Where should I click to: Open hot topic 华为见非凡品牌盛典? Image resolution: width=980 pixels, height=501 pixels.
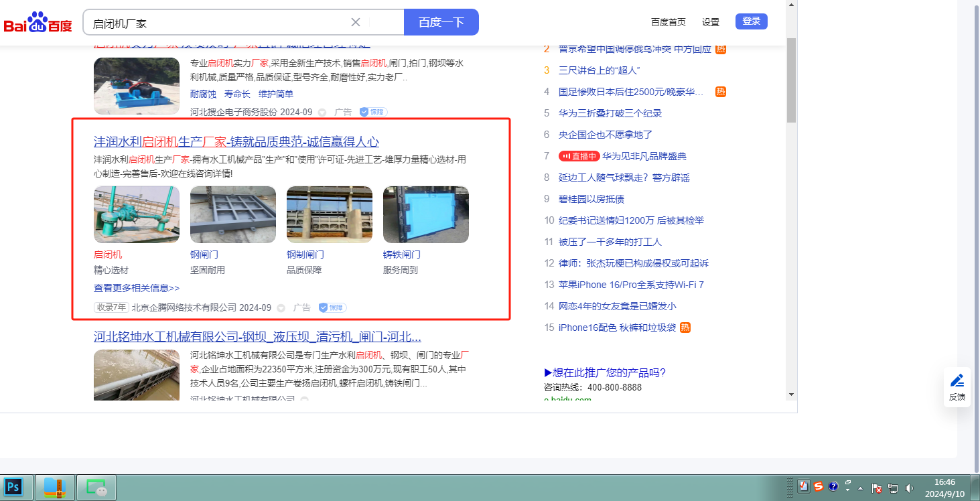[644, 156]
